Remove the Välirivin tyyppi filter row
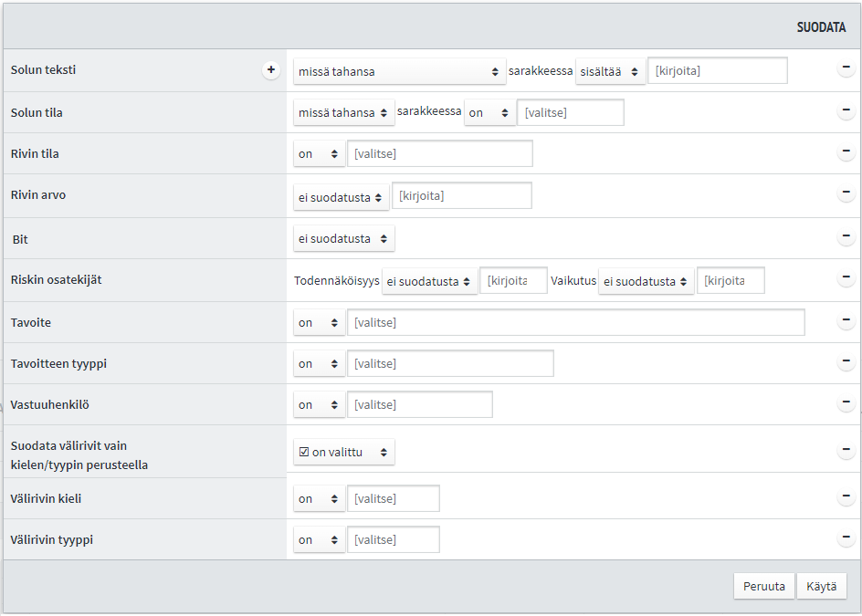 (x=846, y=538)
